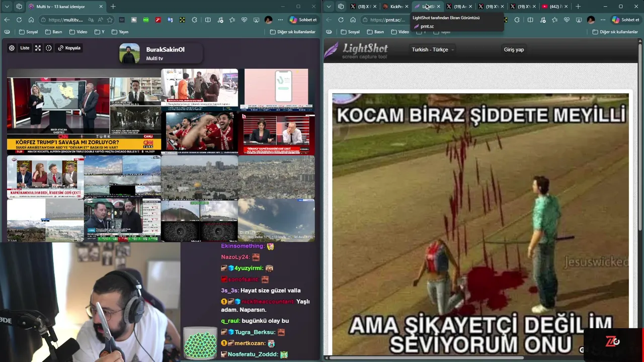This screenshot has width=644, height=362.
Task: Expand tab actions dropdown in LightShot window
Action: coord(329,7)
